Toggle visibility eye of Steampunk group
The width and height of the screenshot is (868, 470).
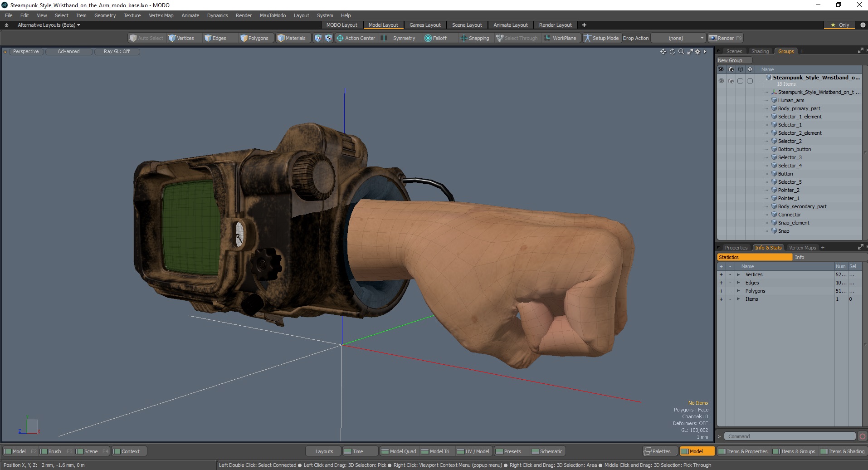tap(721, 81)
